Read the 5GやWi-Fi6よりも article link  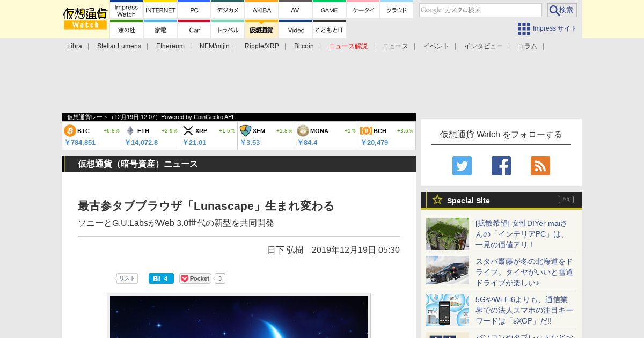tap(524, 310)
